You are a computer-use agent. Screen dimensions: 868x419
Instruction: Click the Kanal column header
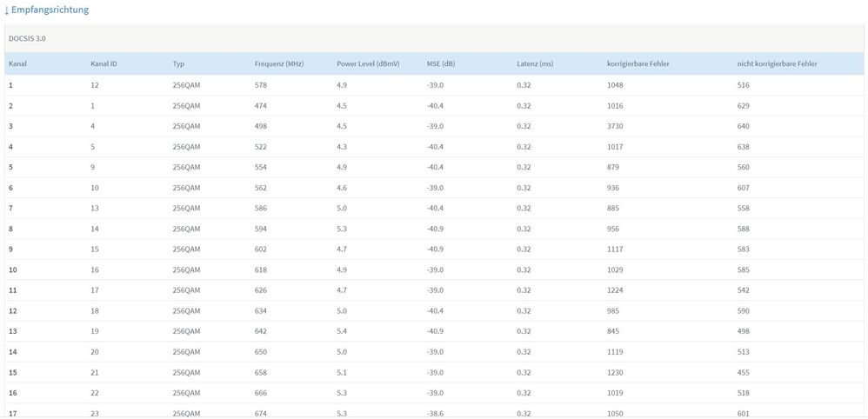point(18,64)
